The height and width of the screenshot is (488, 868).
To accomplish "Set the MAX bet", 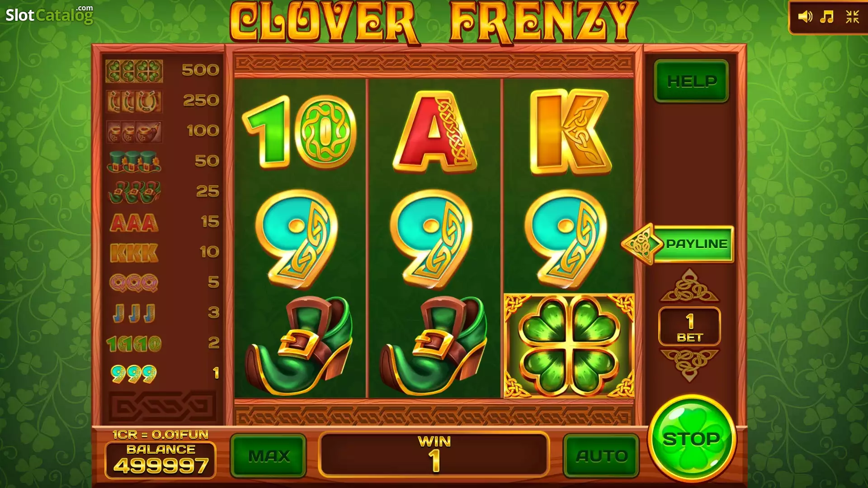I will pos(269,456).
